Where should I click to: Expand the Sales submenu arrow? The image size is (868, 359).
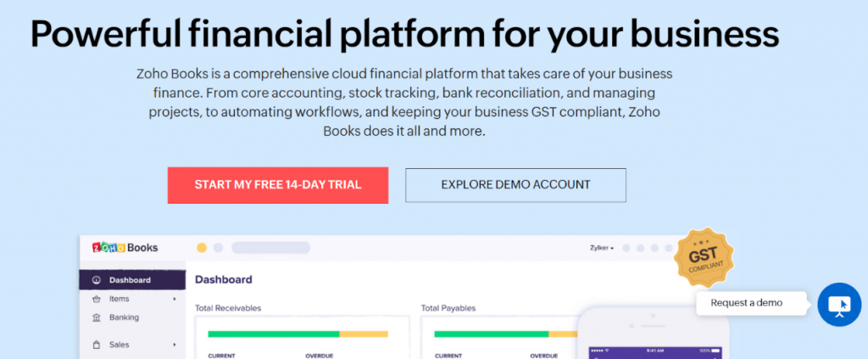tap(175, 345)
